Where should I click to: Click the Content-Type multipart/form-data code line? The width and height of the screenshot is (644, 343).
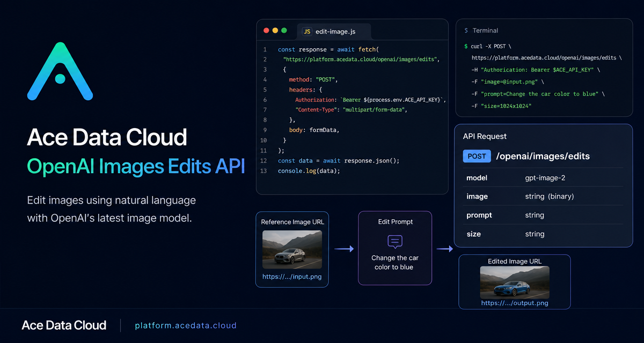point(352,110)
